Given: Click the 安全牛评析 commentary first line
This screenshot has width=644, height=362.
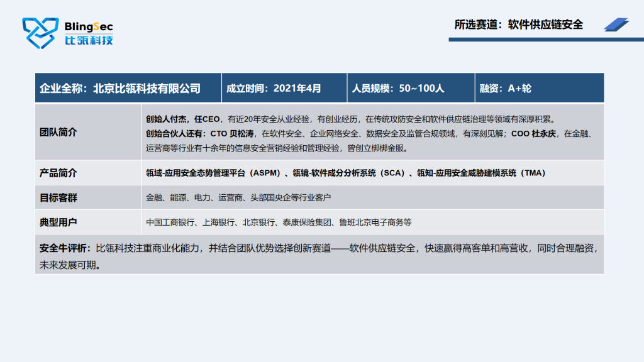Looking at the screenshot, I should tap(319, 248).
